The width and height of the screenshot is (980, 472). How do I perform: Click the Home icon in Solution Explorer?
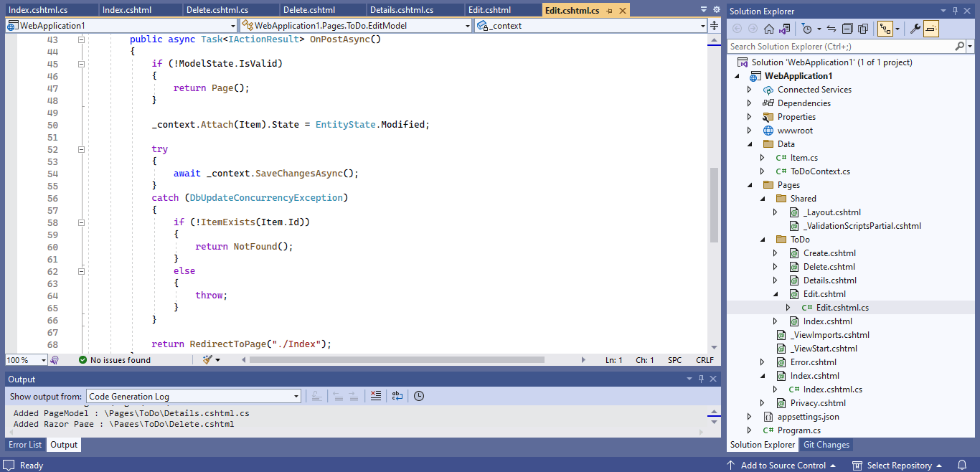[769, 29]
